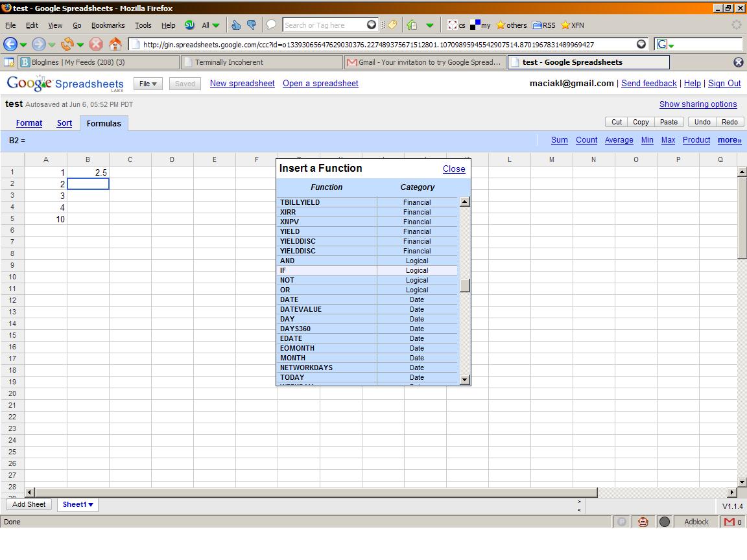The image size is (747, 560).
Task: Click the browser Forward arrow button
Action: [39, 44]
